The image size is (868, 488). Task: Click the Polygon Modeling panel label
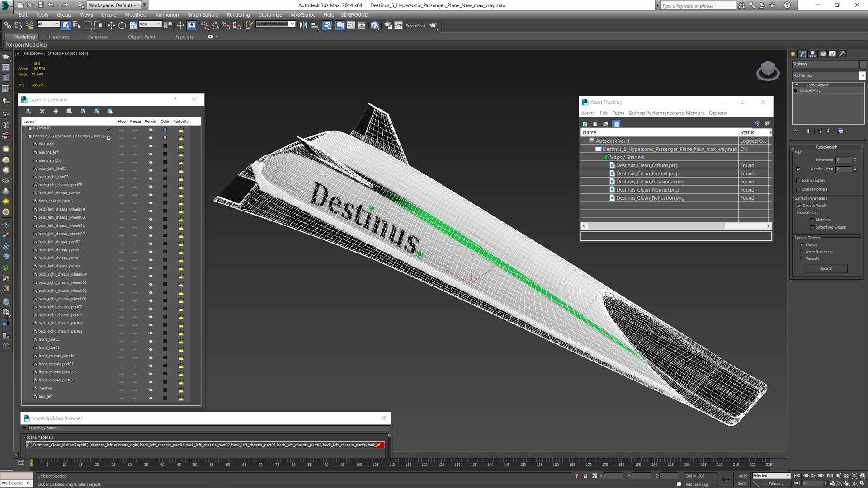[x=26, y=45]
